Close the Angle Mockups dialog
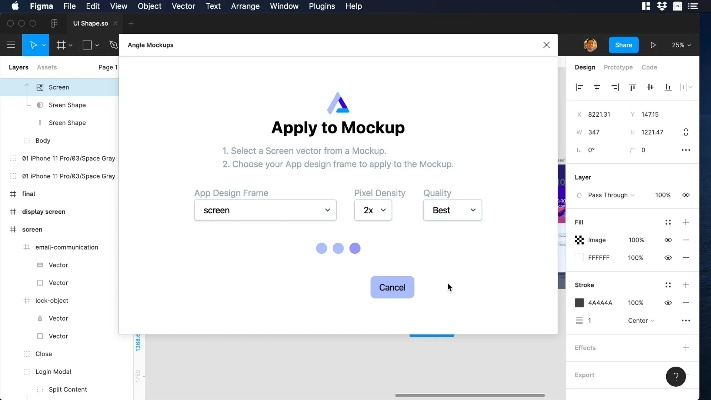Viewport: 711px width, 400px height. pos(546,45)
